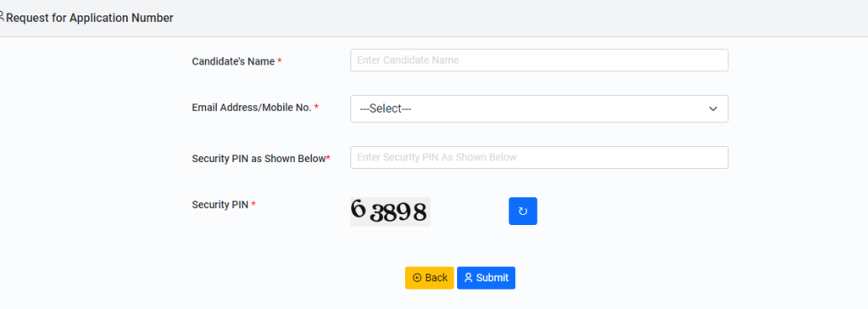This screenshot has width=868, height=309.
Task: Focus the Enter Candidate Name field
Action: click(539, 60)
